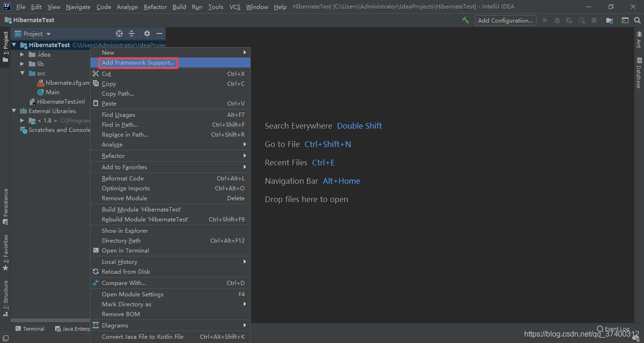Choose Cut from context menu
644x343 pixels.
170,73
